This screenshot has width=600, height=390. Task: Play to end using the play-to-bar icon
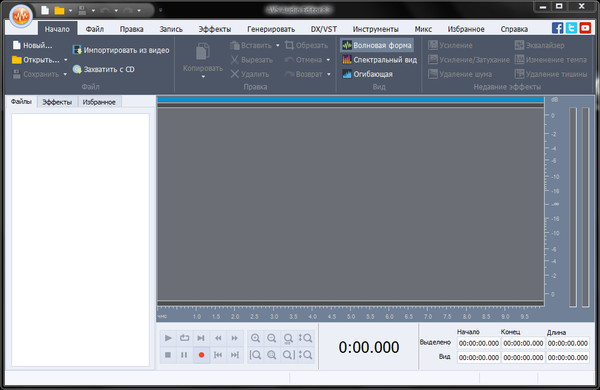[x=201, y=338]
